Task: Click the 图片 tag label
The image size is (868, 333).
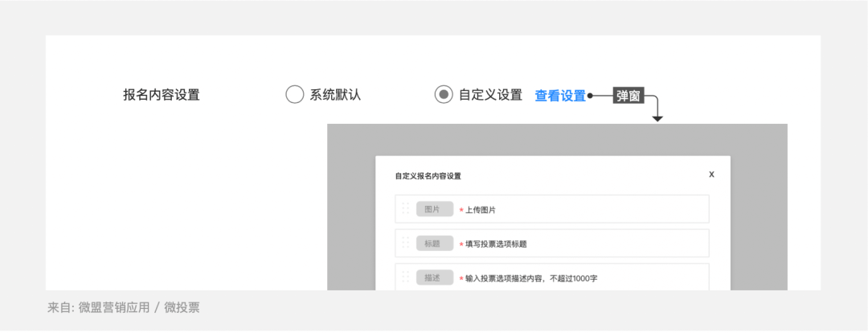Action: coord(435,209)
